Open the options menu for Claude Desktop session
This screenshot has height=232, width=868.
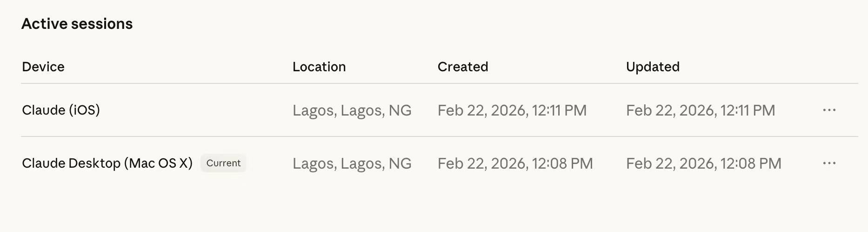829,164
